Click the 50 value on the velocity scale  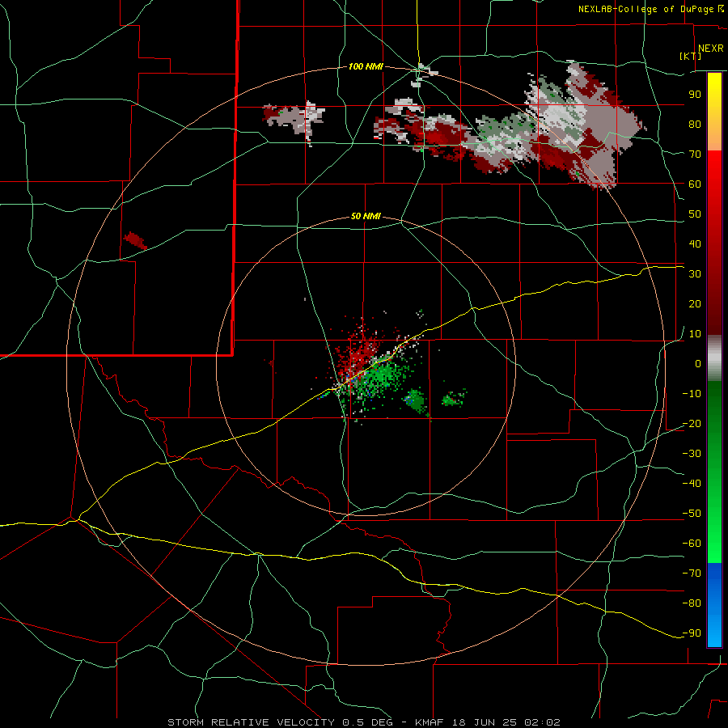point(695,214)
